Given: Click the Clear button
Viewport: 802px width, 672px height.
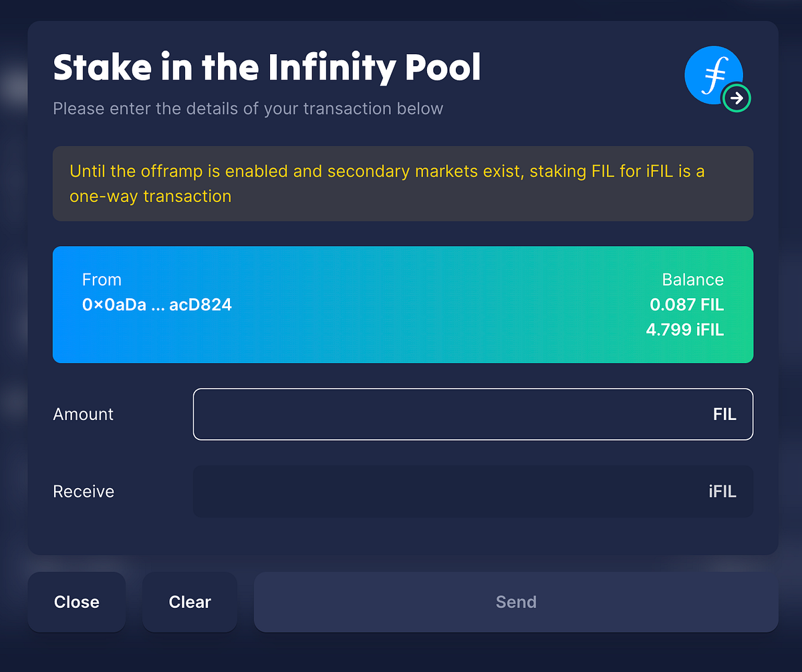Looking at the screenshot, I should click(x=190, y=602).
